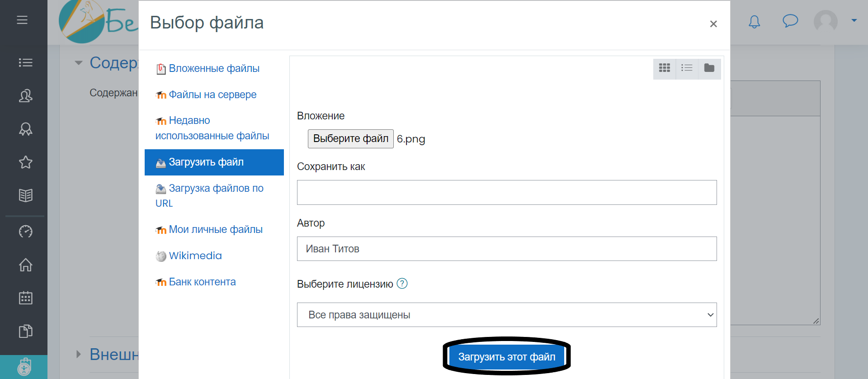Click the hamburger menu in sidebar

pos(22,20)
